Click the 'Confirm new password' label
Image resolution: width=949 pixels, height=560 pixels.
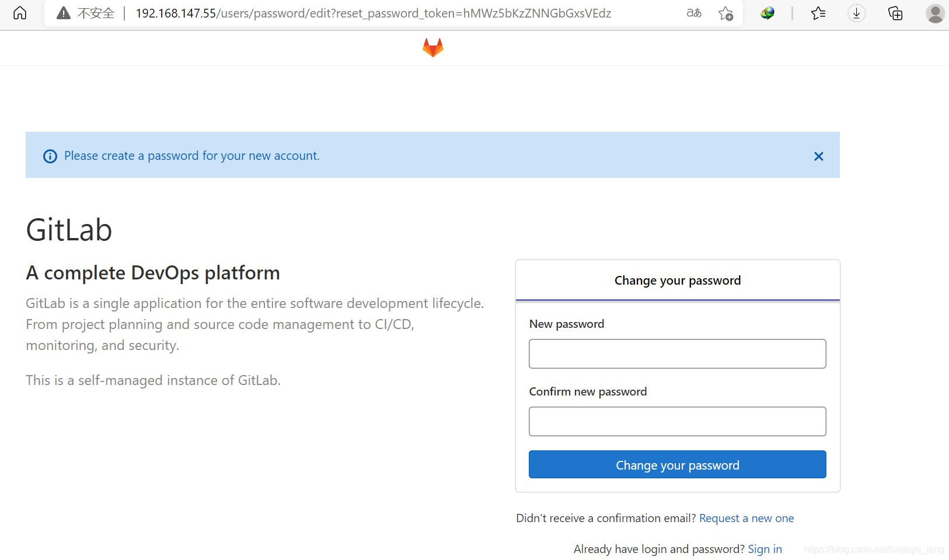pos(588,391)
